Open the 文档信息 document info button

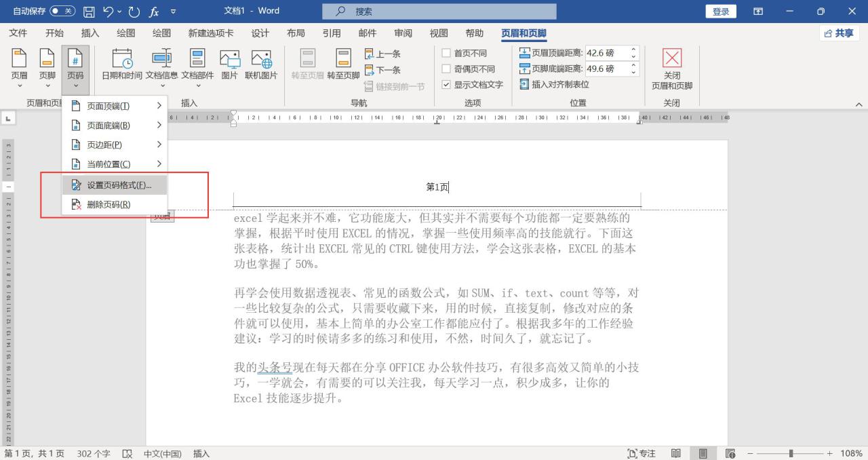pos(162,68)
